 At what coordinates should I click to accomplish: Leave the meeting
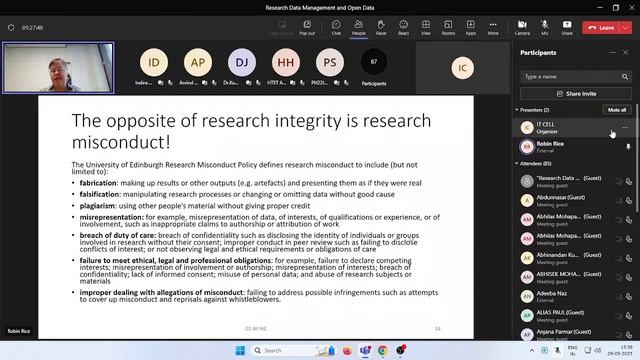[x=601, y=28]
